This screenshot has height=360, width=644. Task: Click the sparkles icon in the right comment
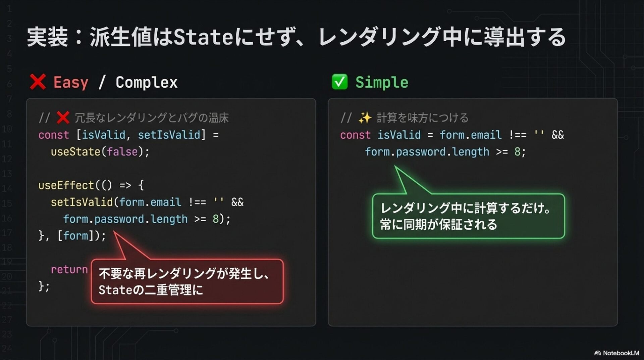(x=365, y=118)
